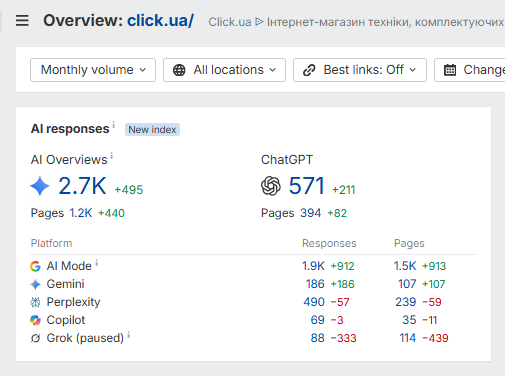Click the click.ua/ domain link
Viewport: 505px width, 376px height.
pyautogui.click(x=160, y=20)
